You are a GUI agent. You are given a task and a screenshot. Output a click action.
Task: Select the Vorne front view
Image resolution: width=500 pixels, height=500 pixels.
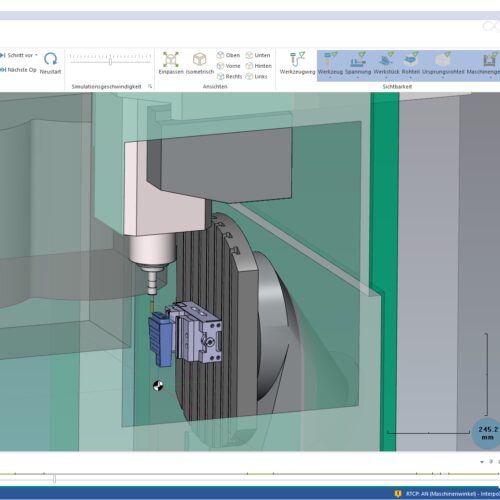229,66
